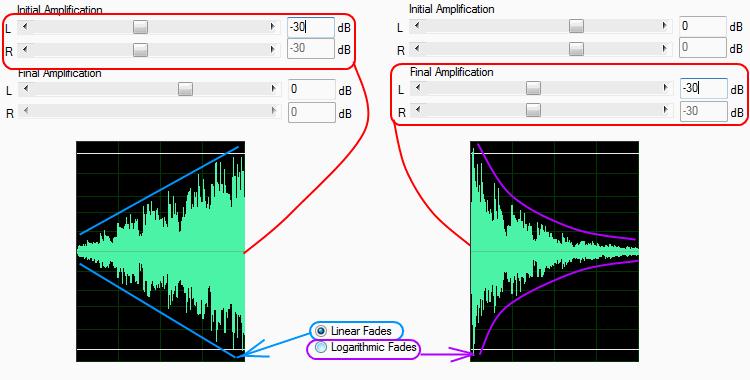Click left arrow of right-panel Initial Amplification L slider
Screen dimensions: 750x380
click(417, 26)
